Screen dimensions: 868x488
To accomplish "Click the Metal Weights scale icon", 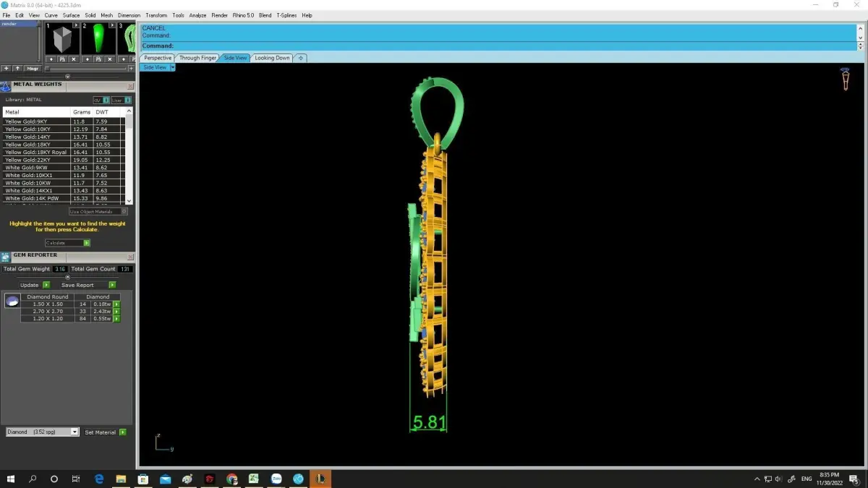I will 6,87.
